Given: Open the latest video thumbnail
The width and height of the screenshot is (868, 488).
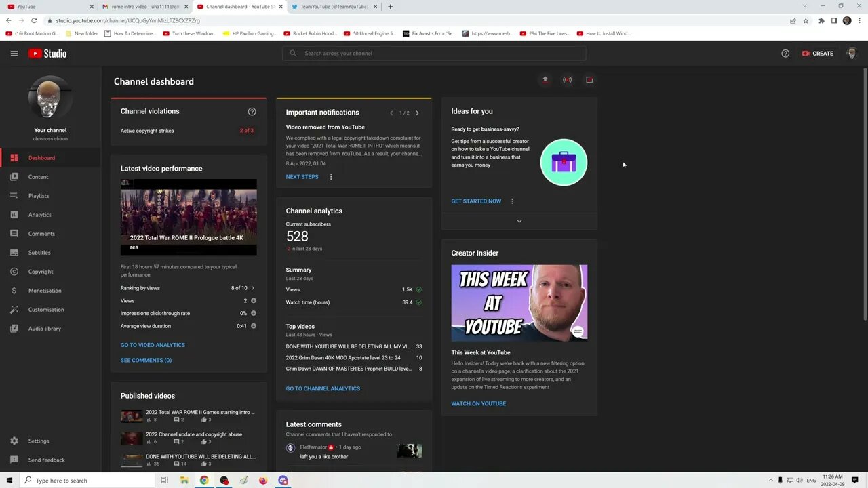Looking at the screenshot, I should [x=189, y=217].
